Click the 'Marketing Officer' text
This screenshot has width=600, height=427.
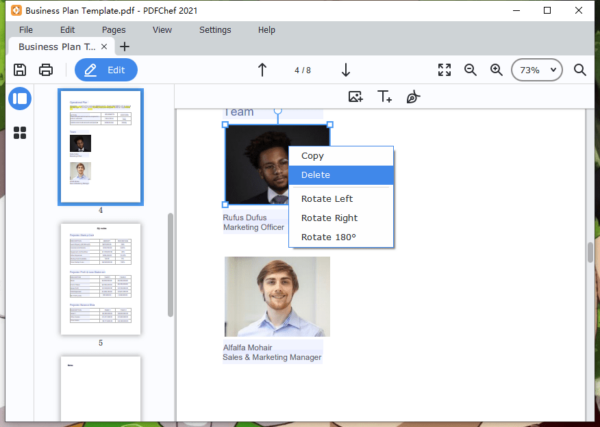tap(254, 227)
